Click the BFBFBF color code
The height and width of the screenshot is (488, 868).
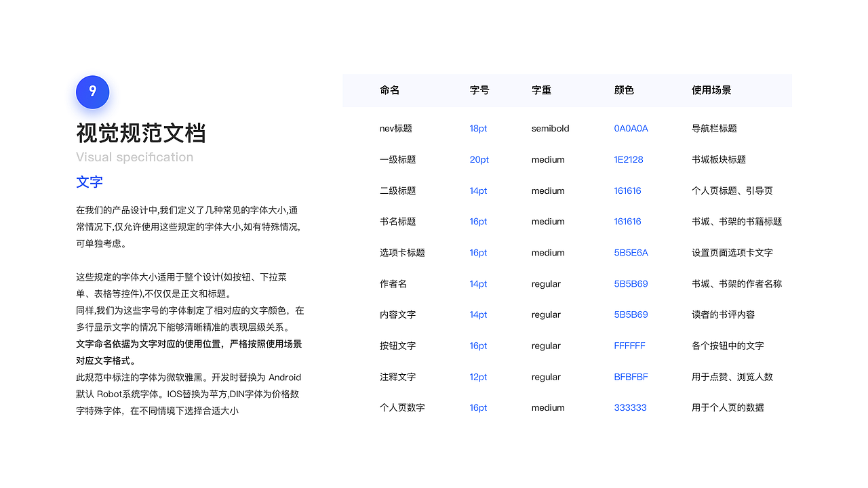click(x=631, y=377)
